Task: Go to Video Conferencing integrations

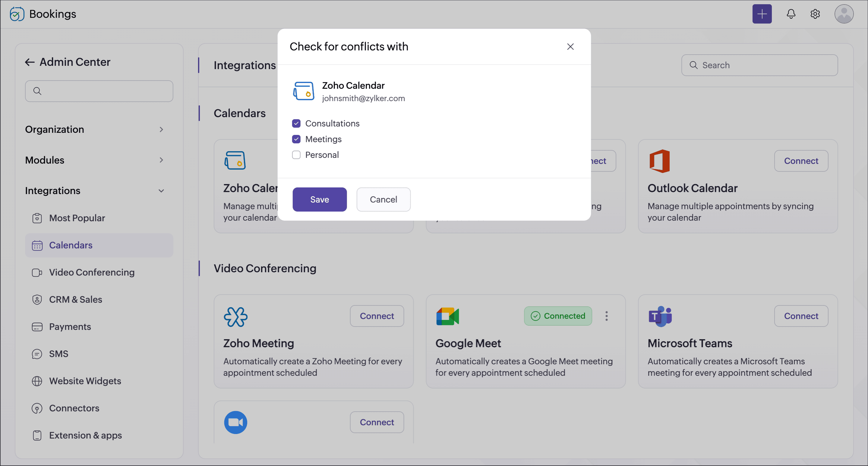Action: 99,273
